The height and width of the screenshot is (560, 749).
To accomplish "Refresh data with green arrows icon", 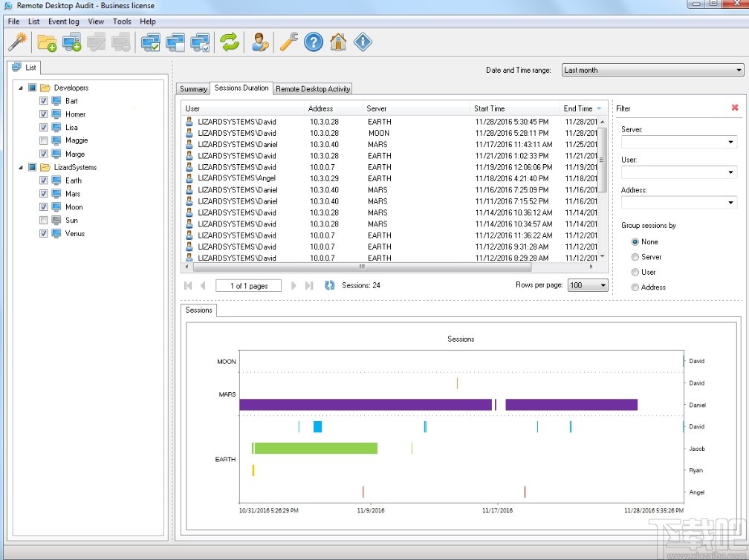I will point(230,42).
